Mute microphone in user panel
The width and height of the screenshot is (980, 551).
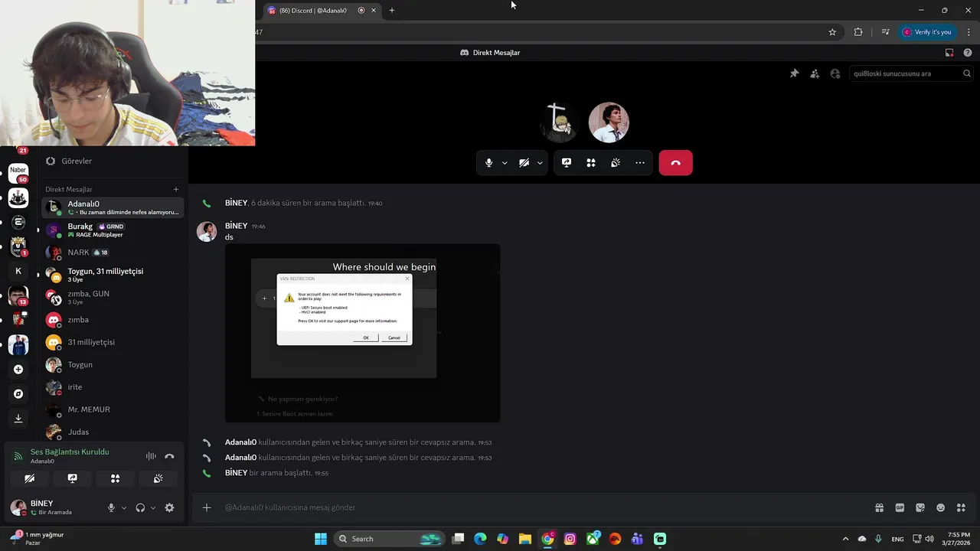[111, 508]
